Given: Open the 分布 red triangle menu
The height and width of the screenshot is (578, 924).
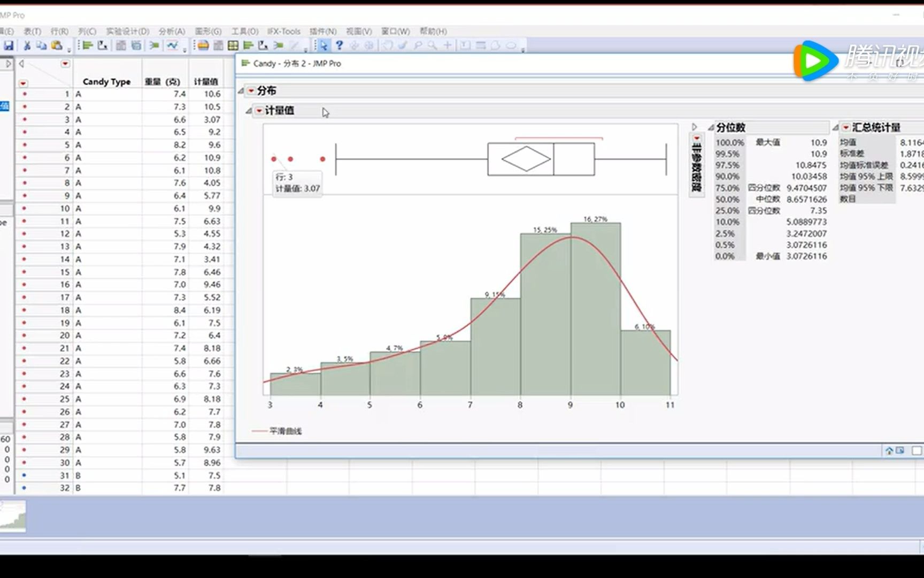Looking at the screenshot, I should pyautogui.click(x=251, y=91).
